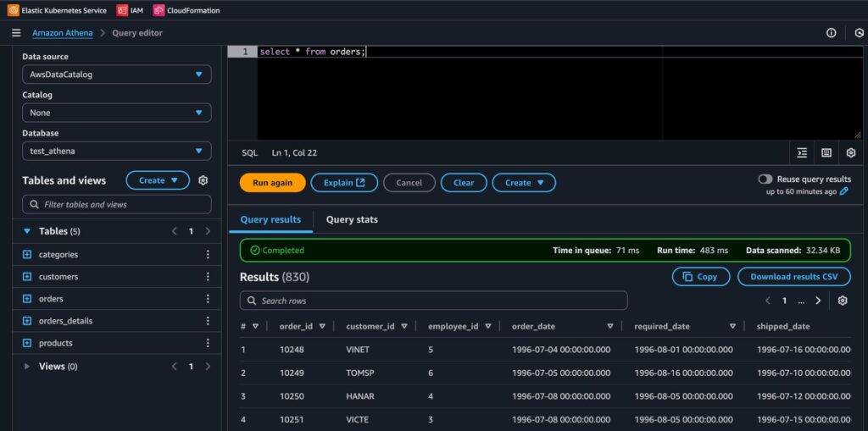Click order_id cell 10249

[x=292, y=373]
